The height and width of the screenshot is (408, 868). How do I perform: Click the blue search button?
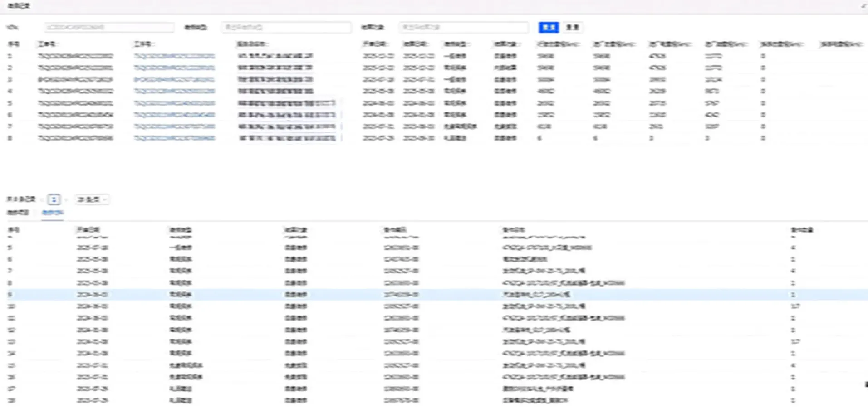click(x=548, y=27)
